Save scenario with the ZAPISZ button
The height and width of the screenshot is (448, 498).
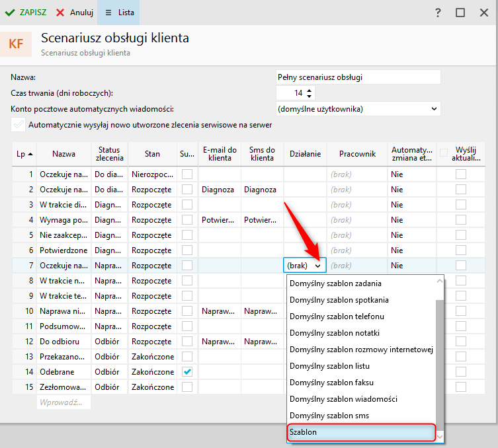[x=26, y=13]
